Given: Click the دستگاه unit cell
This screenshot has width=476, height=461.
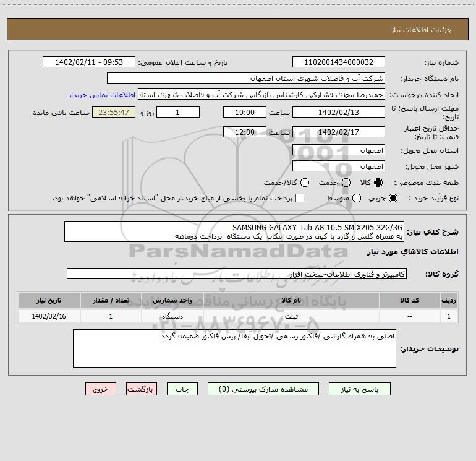Looking at the screenshot, I should pyautogui.click(x=172, y=316).
